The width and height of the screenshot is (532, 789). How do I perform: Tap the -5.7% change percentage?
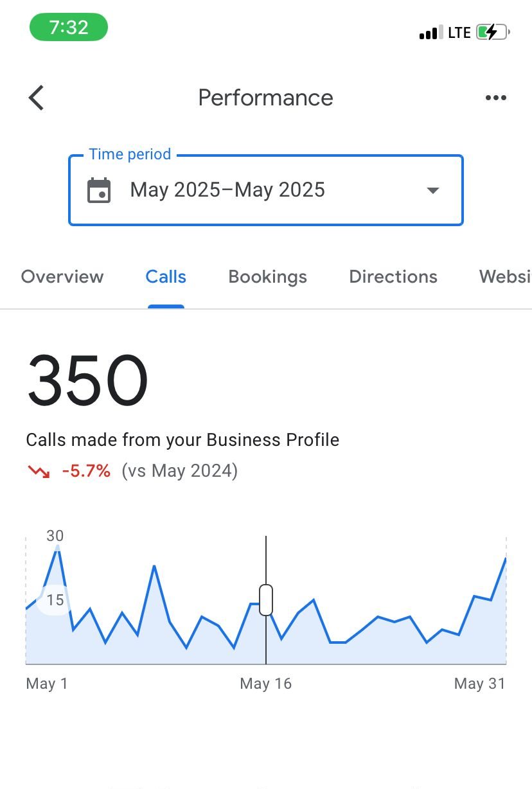click(x=86, y=472)
